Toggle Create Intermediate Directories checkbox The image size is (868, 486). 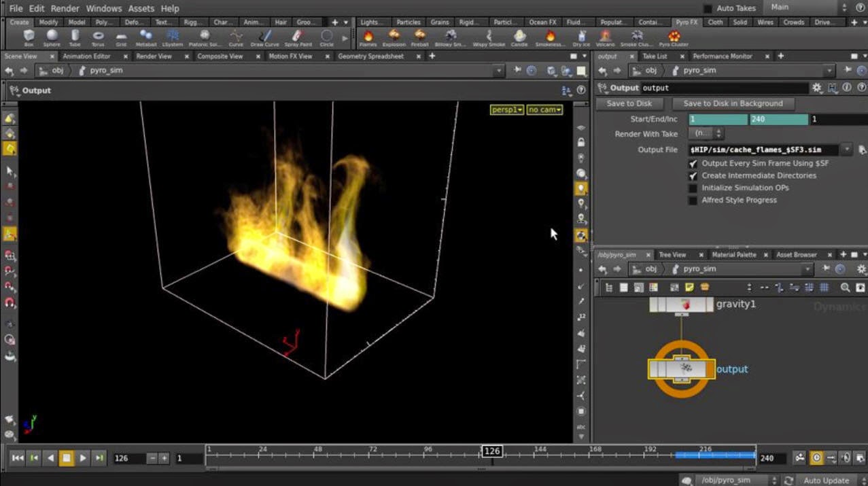[693, 176]
